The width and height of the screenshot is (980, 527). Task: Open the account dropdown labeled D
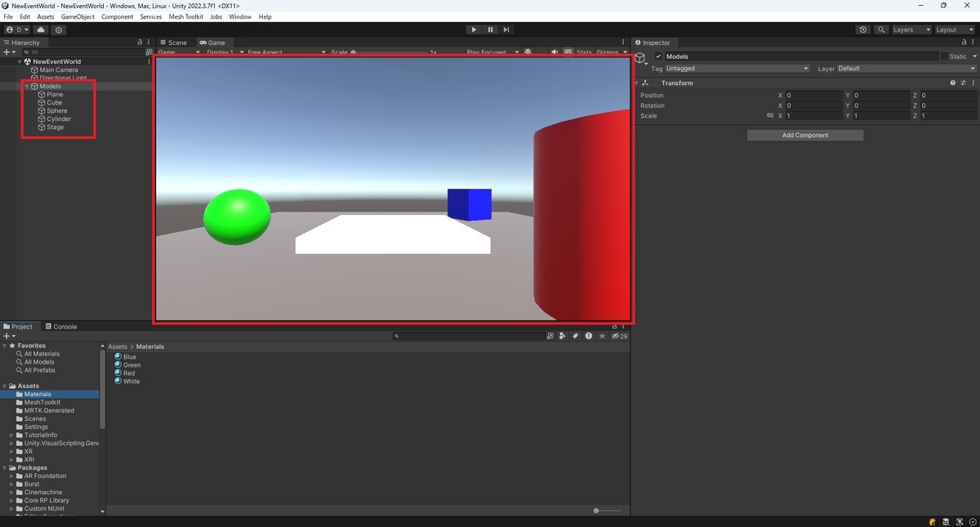coord(17,29)
